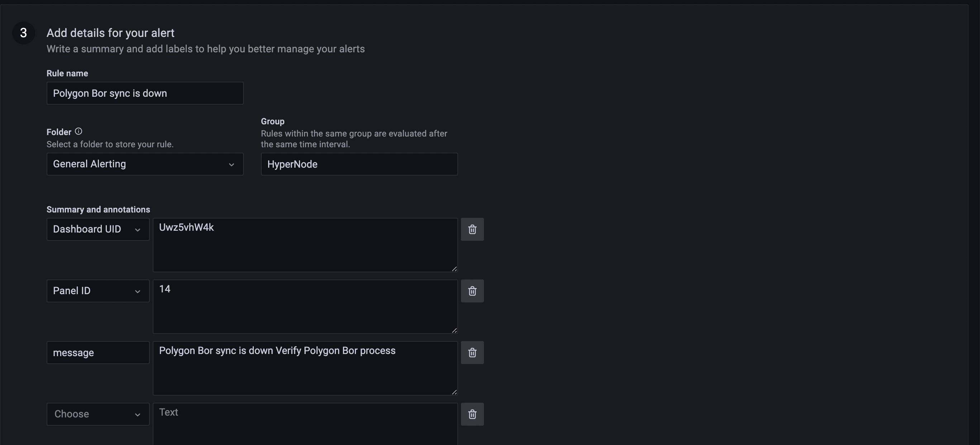
Task: Delete the Dashboard UID annotation
Action: (472, 229)
